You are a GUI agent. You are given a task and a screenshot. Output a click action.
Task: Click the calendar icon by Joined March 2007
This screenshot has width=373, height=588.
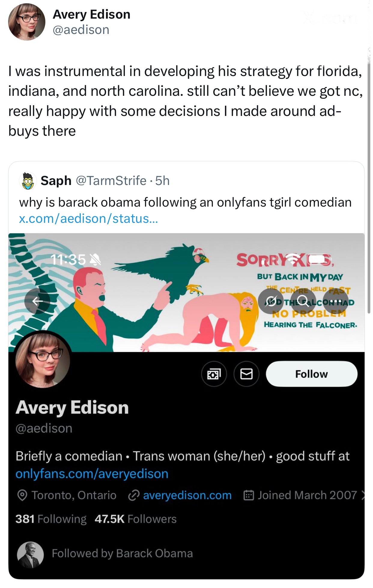pos(249,495)
